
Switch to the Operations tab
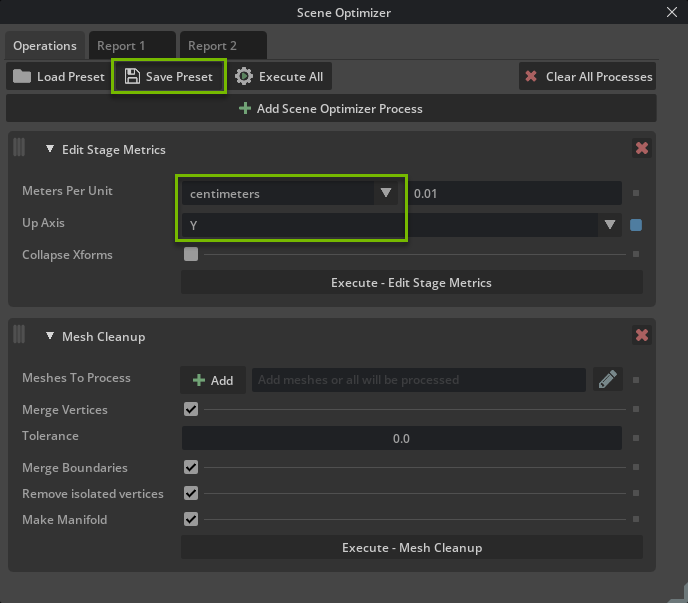pyautogui.click(x=45, y=46)
